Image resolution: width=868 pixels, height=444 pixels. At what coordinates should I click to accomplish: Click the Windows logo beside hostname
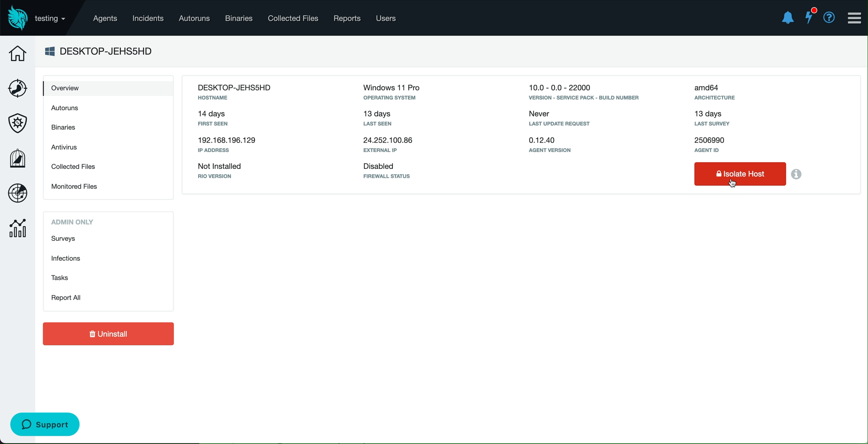click(x=50, y=51)
